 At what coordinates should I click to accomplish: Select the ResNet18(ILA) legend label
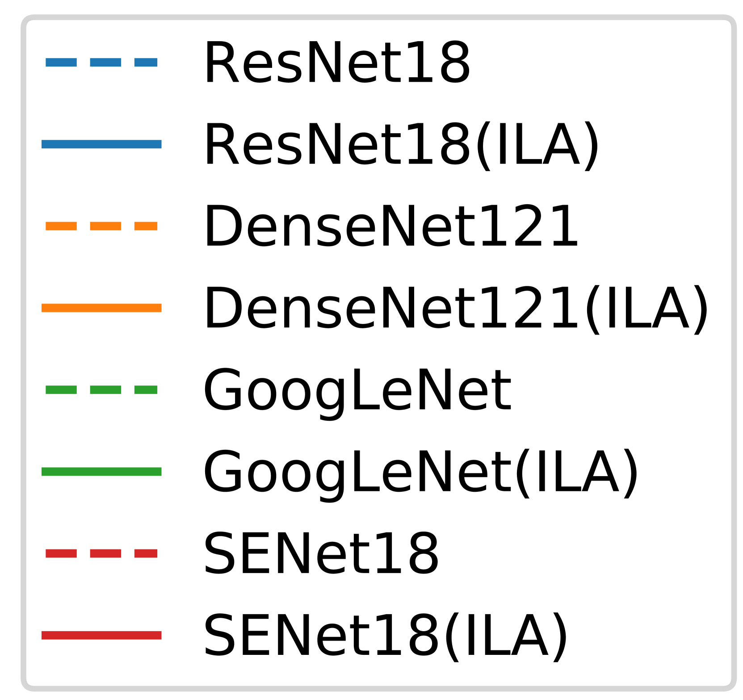[x=401, y=145]
